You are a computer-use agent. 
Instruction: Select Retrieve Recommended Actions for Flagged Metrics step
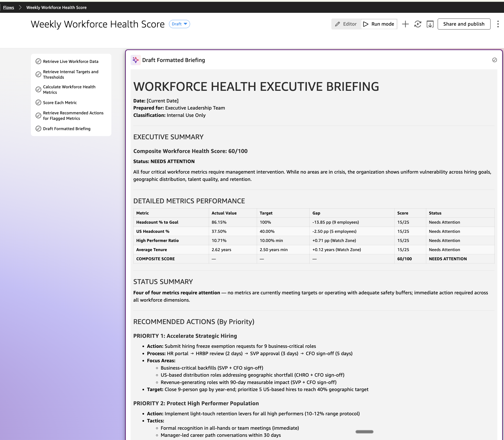pyautogui.click(x=73, y=116)
